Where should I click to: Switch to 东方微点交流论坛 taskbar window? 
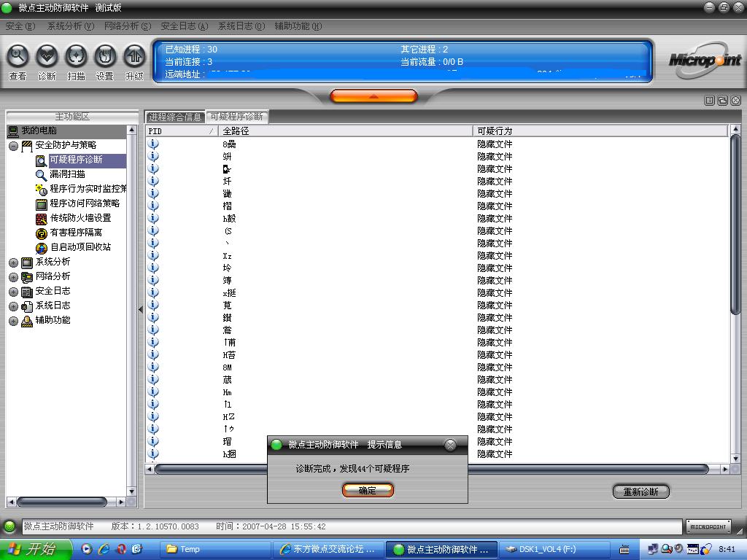pyautogui.click(x=329, y=549)
